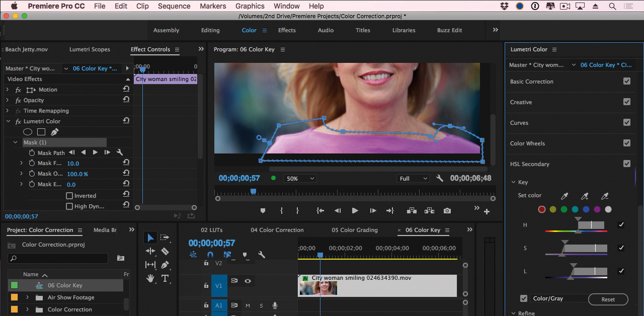The width and height of the screenshot is (644, 316).
Task: Toggle the HSL Secondary checkbox
Action: tap(627, 164)
